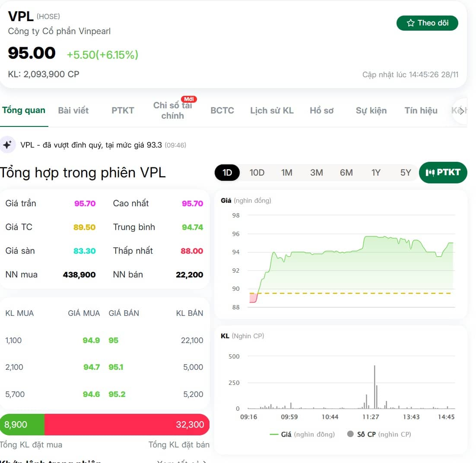476x463 pixels.
Task: Select the 1D chart range
Action: (227, 173)
